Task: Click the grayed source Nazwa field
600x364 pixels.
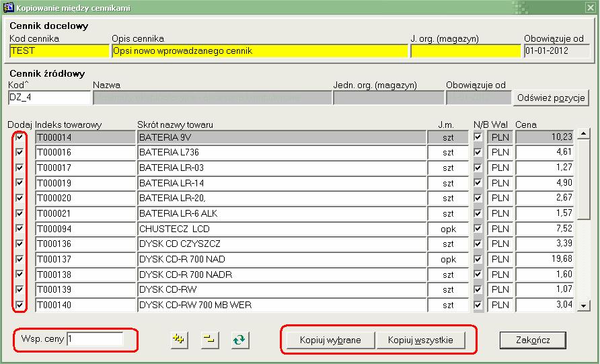Action: click(213, 98)
